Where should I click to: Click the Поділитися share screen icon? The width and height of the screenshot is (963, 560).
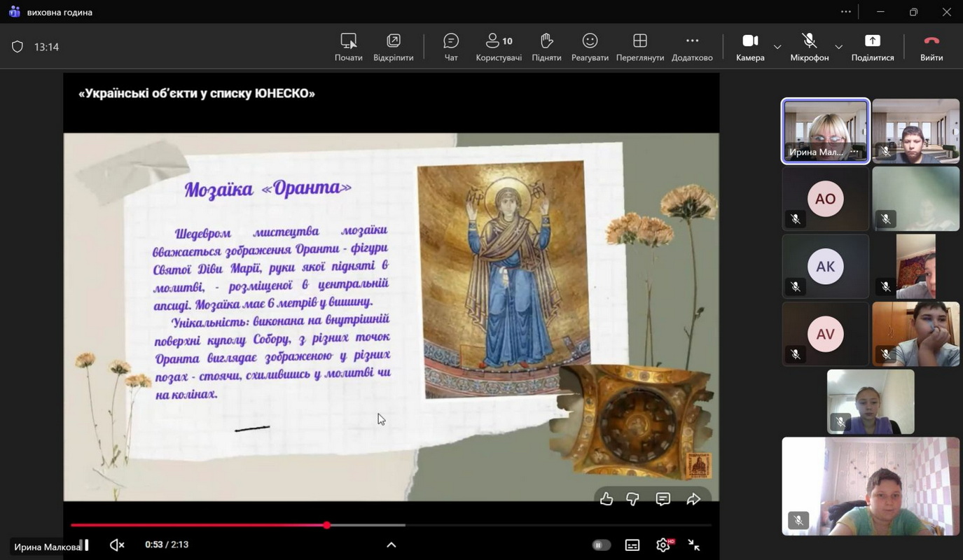[872, 47]
